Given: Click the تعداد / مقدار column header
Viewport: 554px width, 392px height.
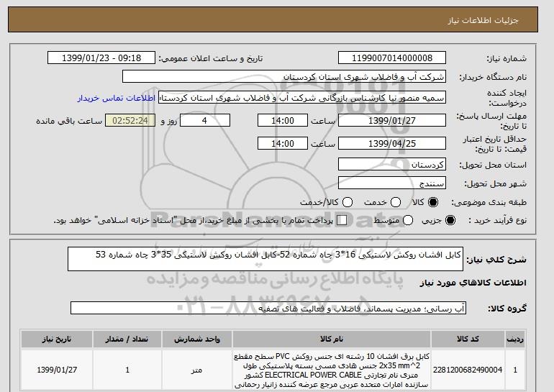Looking at the screenshot, I should [127, 339].
